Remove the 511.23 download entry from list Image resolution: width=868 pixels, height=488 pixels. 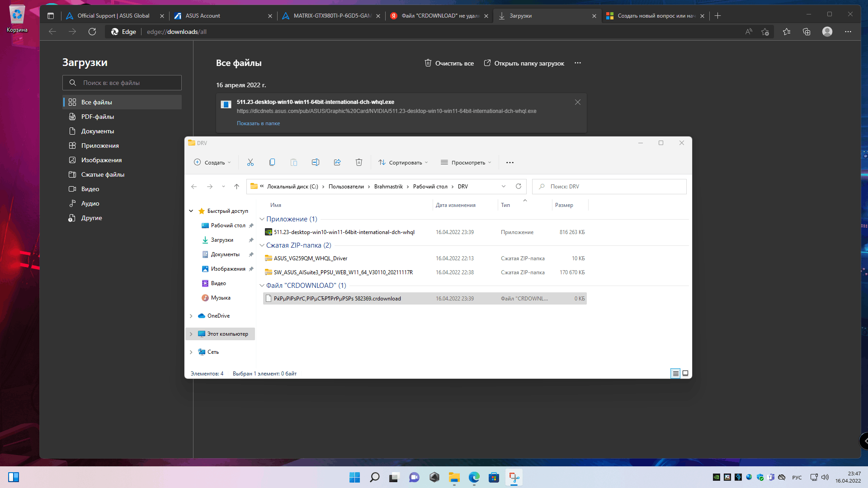coord(578,102)
